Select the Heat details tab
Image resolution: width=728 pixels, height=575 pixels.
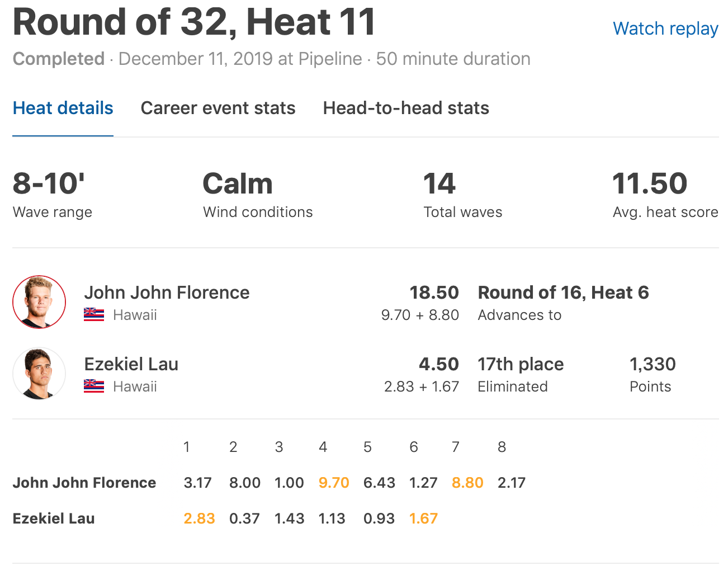pyautogui.click(x=63, y=108)
